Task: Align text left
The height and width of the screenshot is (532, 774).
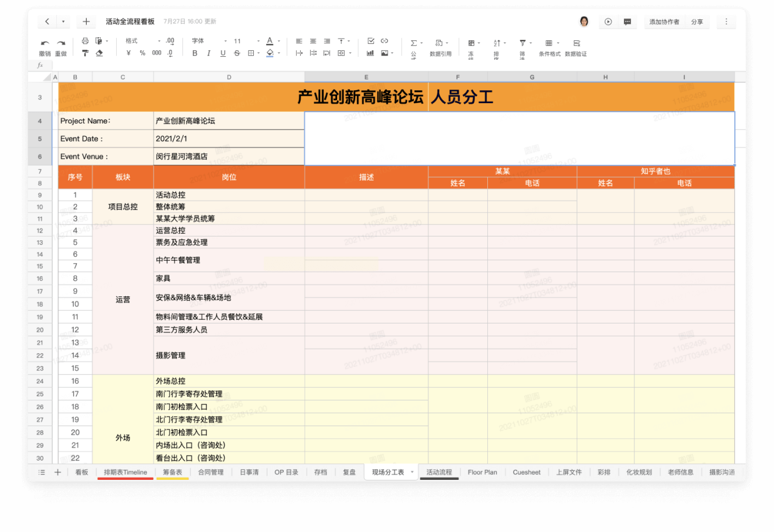Action: point(299,41)
